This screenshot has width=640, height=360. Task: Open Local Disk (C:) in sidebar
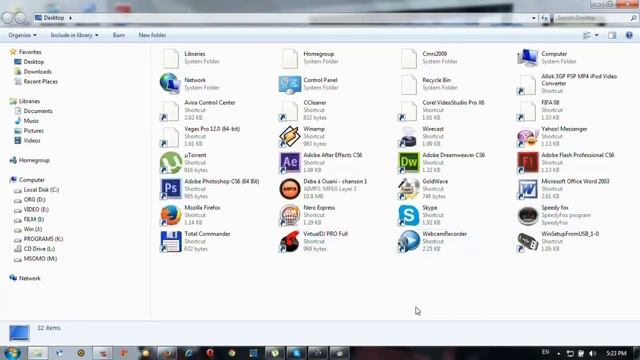(x=41, y=190)
